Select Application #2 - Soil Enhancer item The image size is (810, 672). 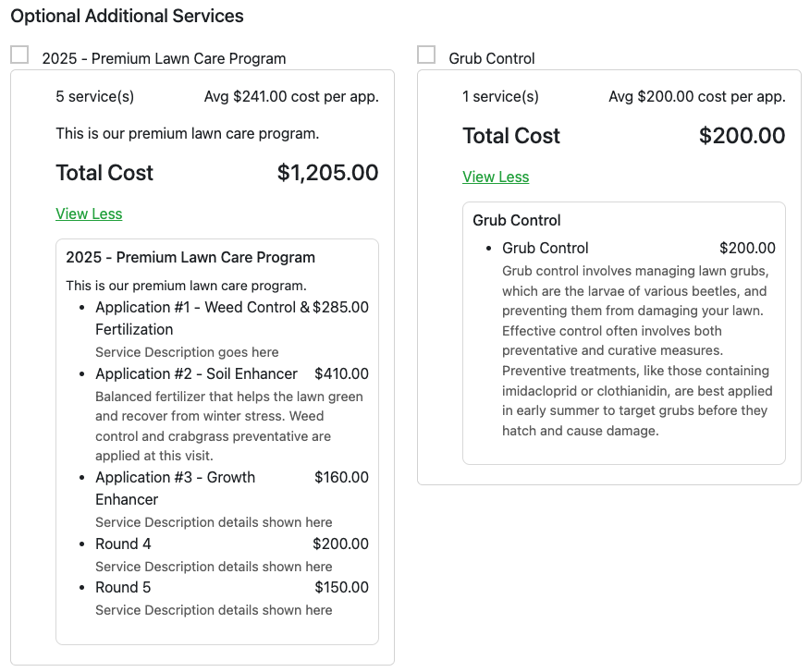tap(196, 373)
